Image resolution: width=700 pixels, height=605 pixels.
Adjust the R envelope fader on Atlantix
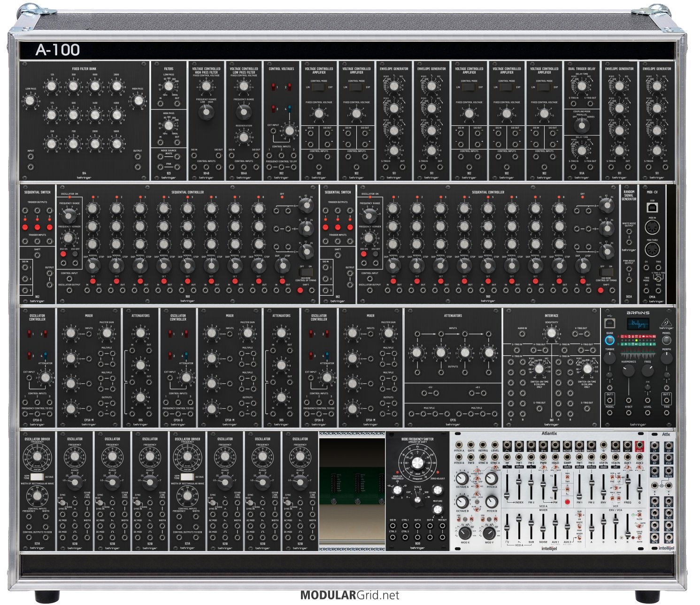click(628, 535)
